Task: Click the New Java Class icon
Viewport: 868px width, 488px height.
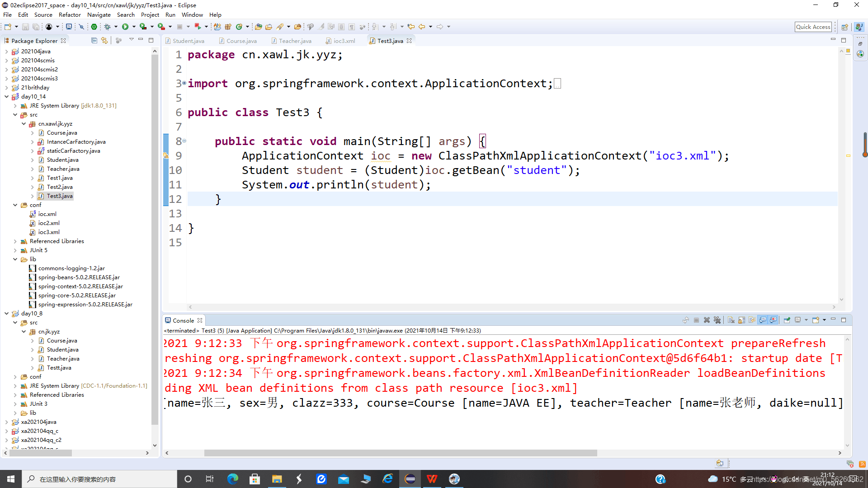Action: (239, 27)
